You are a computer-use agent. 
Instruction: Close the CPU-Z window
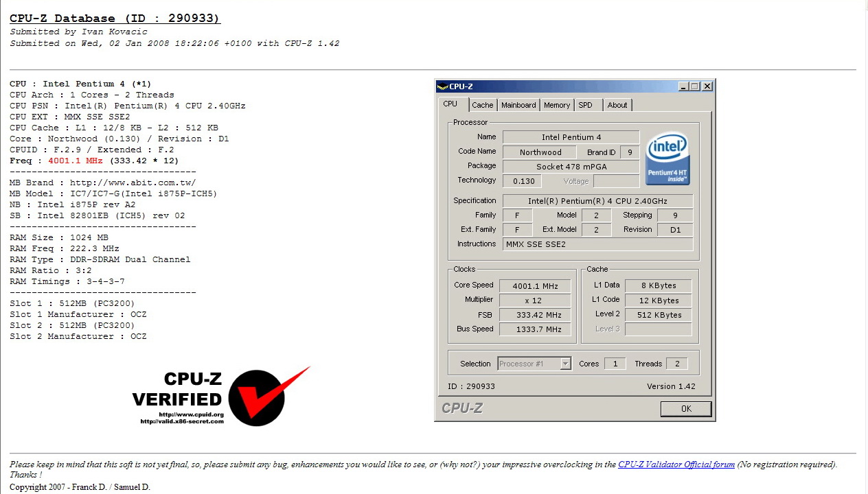click(707, 86)
